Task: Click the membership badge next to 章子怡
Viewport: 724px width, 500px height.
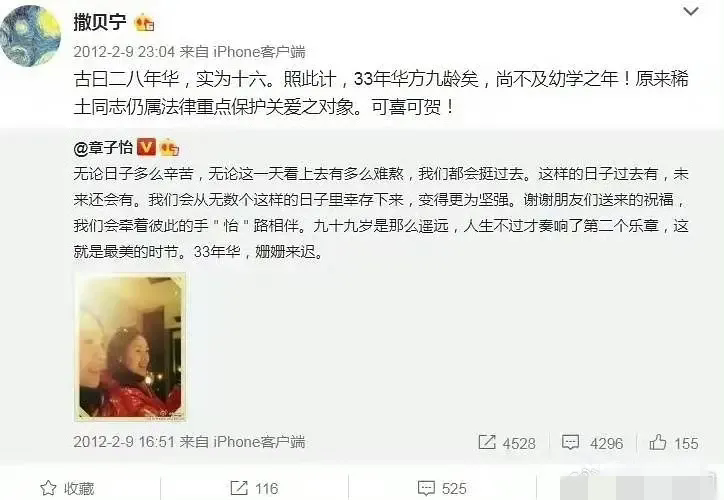Action: pyautogui.click(x=169, y=148)
